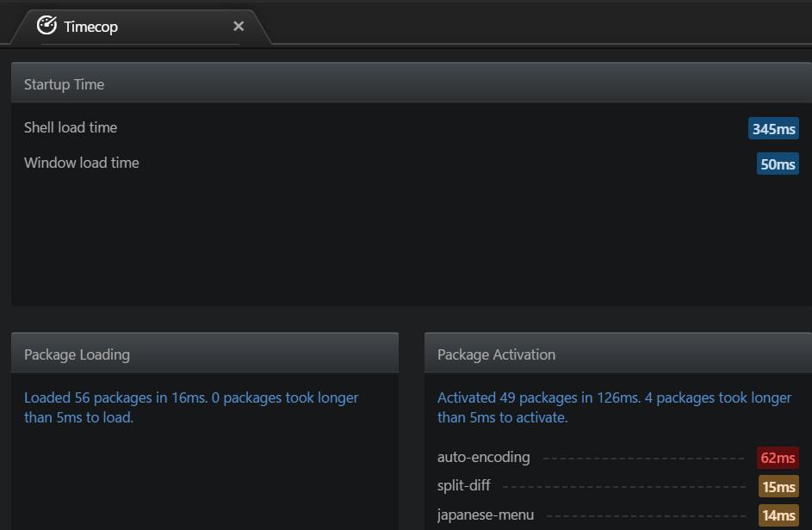Click the Timecop dashboard icon in tab
Image resolution: width=812 pixels, height=530 pixels.
[x=46, y=25]
